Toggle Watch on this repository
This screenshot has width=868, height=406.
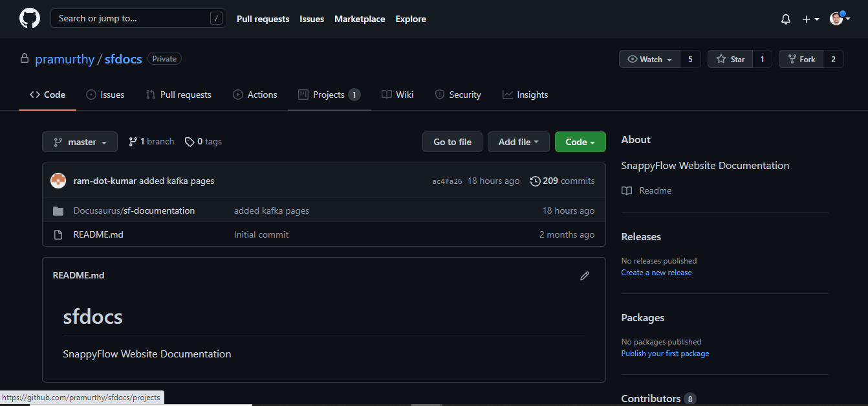pyautogui.click(x=649, y=60)
